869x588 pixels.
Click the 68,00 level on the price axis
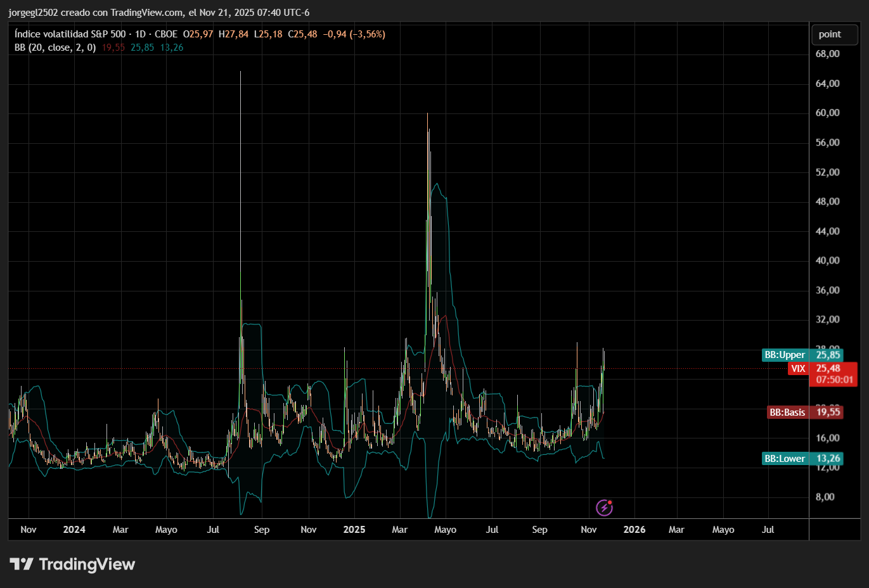[827, 54]
